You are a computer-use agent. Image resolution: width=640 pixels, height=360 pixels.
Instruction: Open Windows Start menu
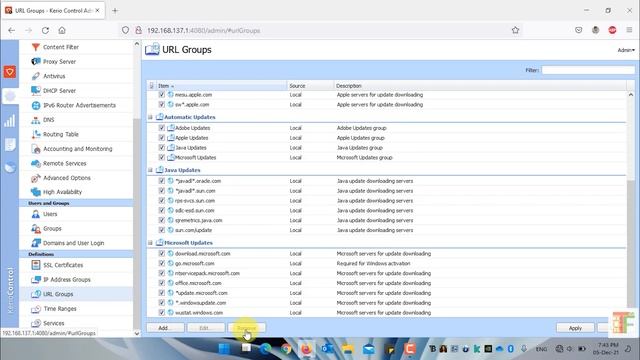224,349
